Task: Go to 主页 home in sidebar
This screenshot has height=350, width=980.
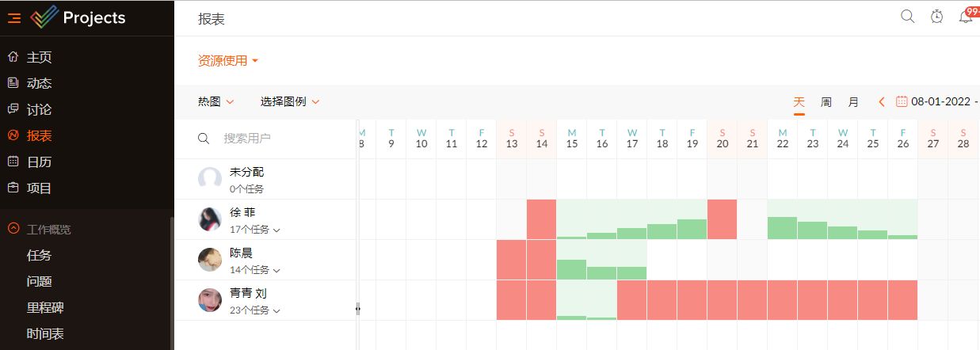Action: pos(39,57)
